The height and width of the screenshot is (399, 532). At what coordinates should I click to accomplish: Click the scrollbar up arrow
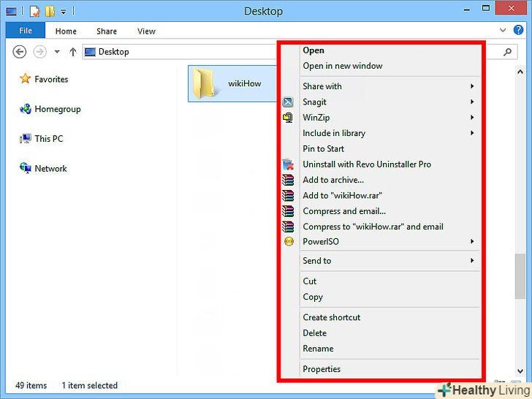(x=520, y=72)
